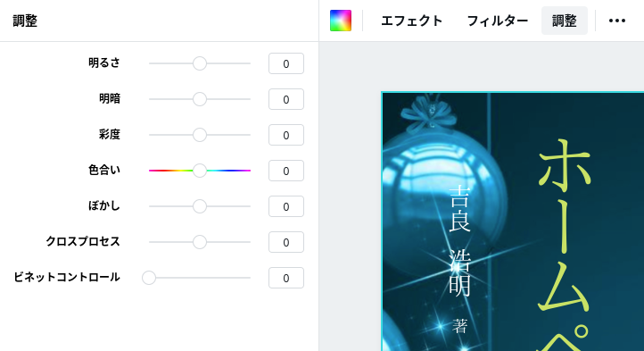Open the エフェクト tab
Viewport: 644px width, 351px height.
pyautogui.click(x=411, y=21)
